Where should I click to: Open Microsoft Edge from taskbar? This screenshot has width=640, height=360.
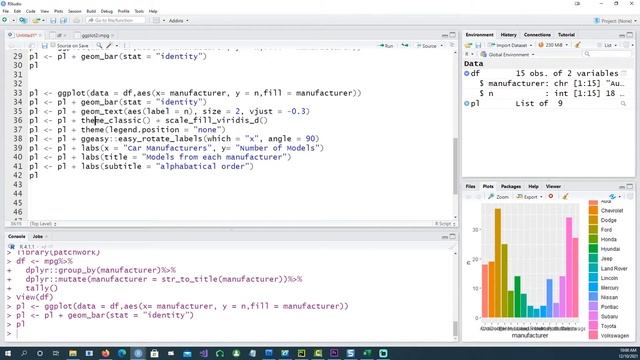pos(122,353)
